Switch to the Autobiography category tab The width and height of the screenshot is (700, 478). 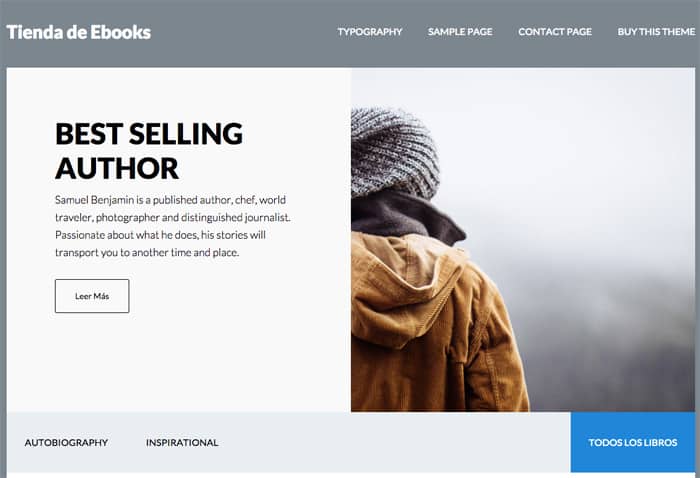(66, 443)
